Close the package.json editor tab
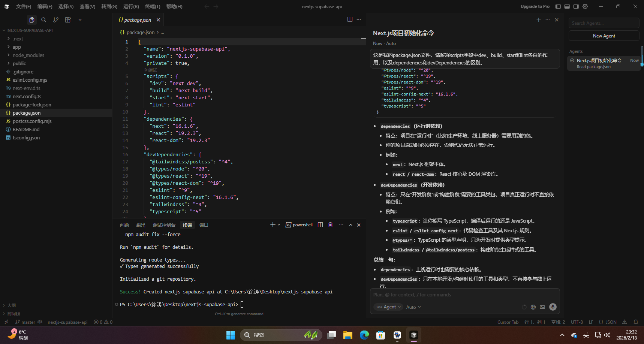 [158, 20]
